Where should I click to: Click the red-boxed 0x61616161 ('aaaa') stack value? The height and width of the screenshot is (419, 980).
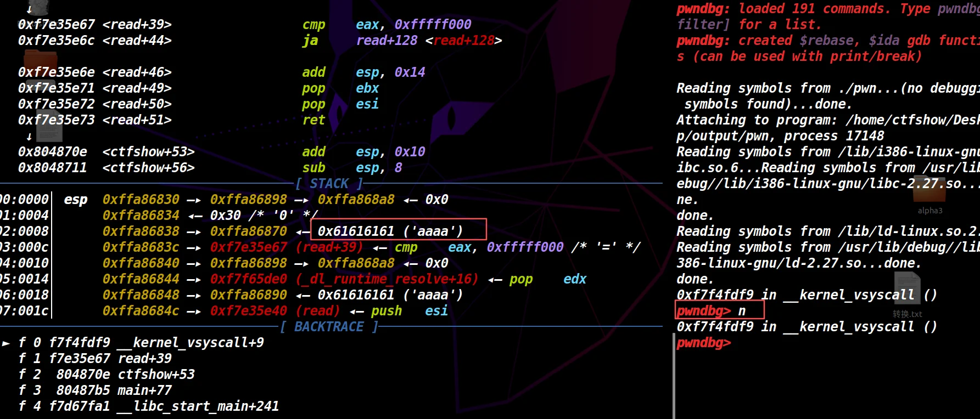390,231
